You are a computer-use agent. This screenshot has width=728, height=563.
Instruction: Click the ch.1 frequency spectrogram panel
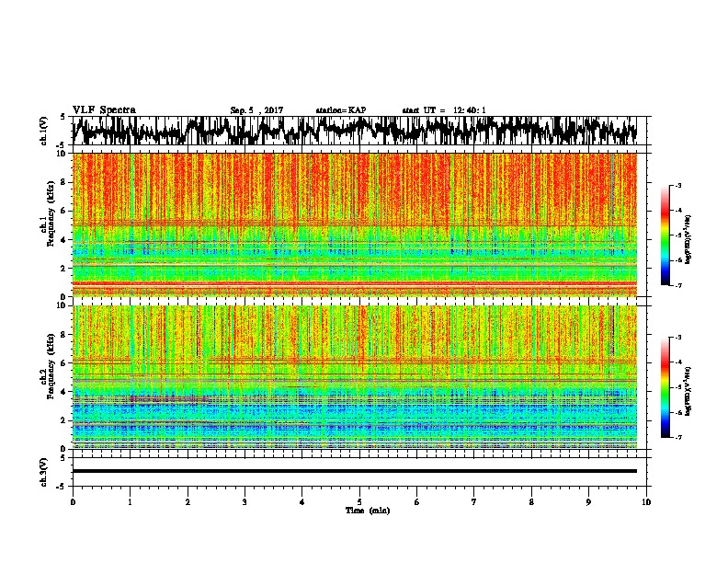pyautogui.click(x=354, y=224)
